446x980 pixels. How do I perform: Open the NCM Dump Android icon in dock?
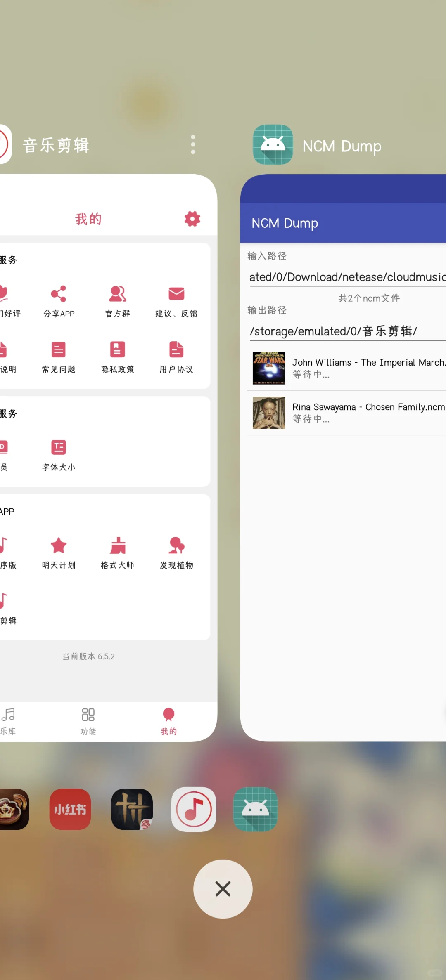[255, 809]
